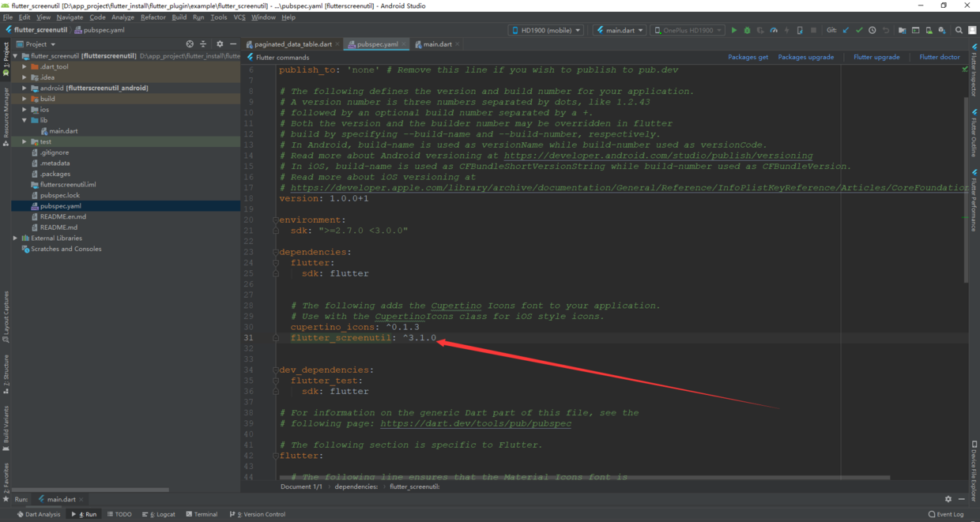Image resolution: width=980 pixels, height=522 pixels.
Task: Expand External Libraries node
Action: [x=15, y=238]
